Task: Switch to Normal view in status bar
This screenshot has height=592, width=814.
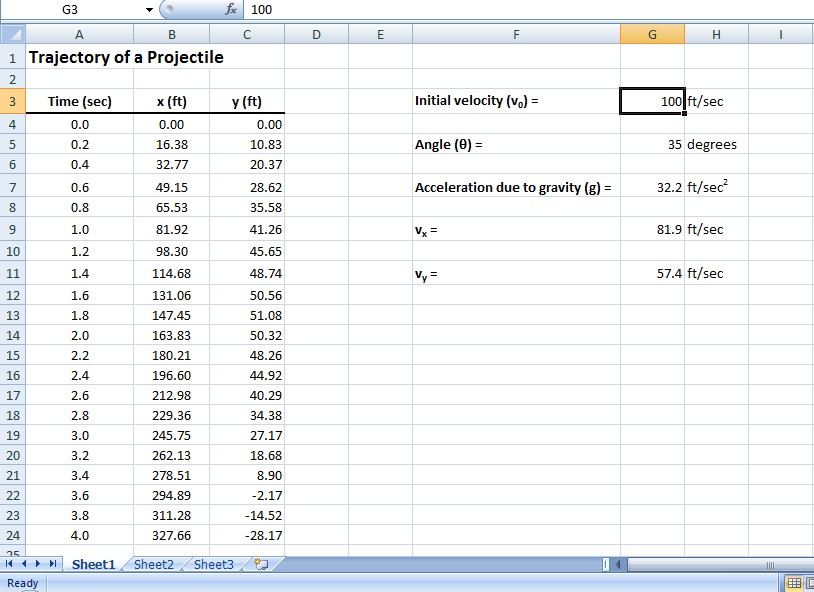Action: [792, 582]
